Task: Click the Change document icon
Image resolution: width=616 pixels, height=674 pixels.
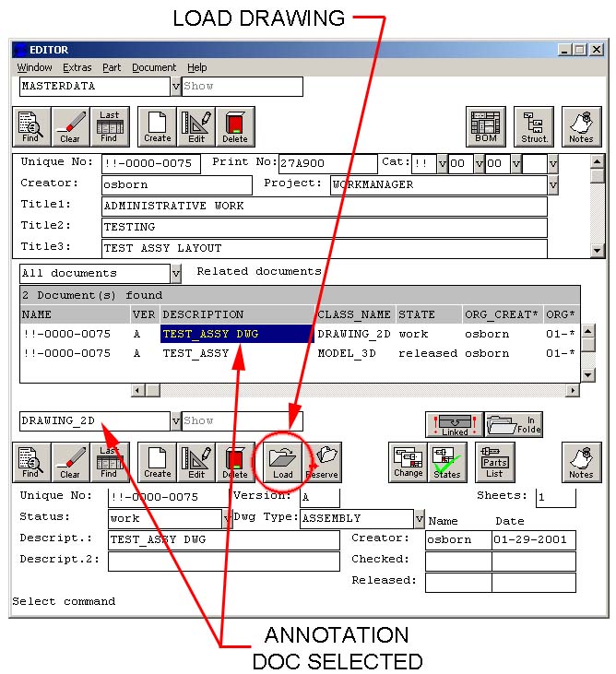Action: tap(408, 462)
